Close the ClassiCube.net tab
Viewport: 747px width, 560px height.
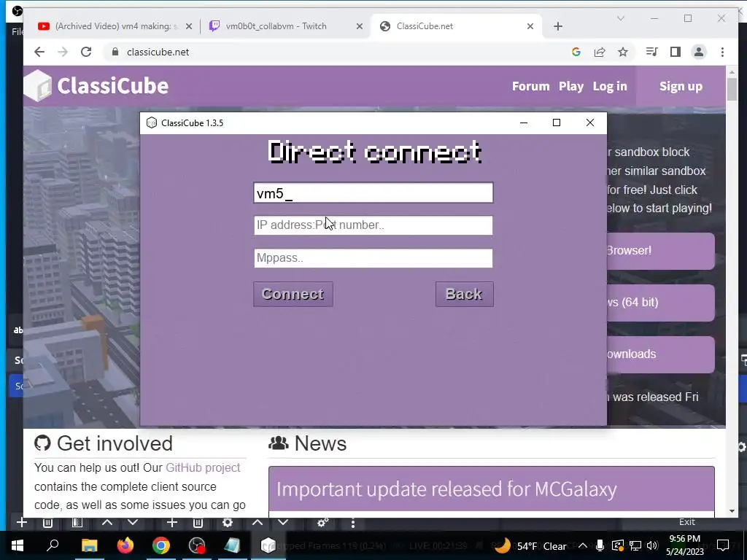pos(530,26)
